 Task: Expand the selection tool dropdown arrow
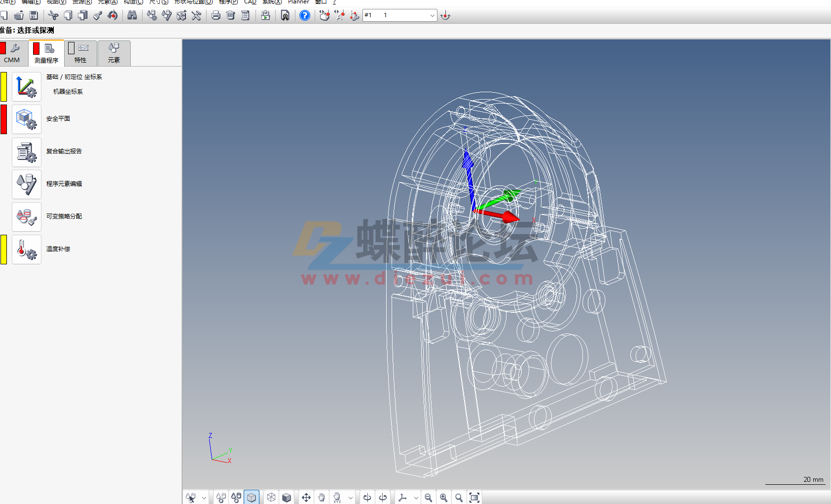coord(204,497)
